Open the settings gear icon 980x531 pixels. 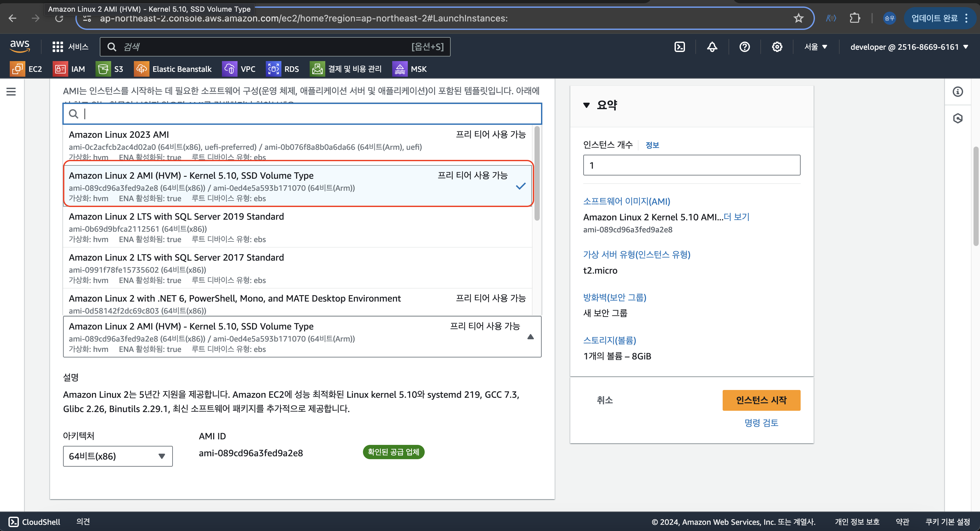777,47
